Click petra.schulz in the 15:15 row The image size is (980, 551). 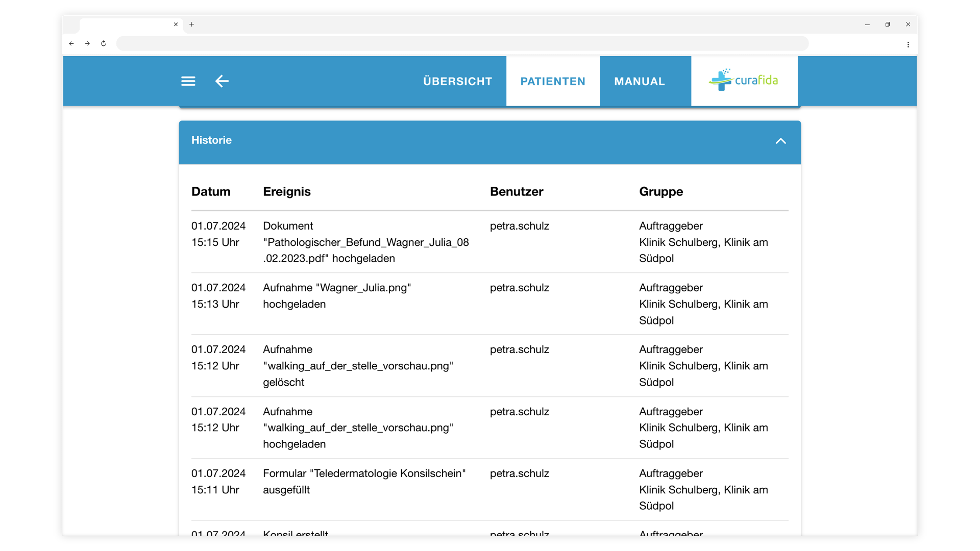[520, 226]
